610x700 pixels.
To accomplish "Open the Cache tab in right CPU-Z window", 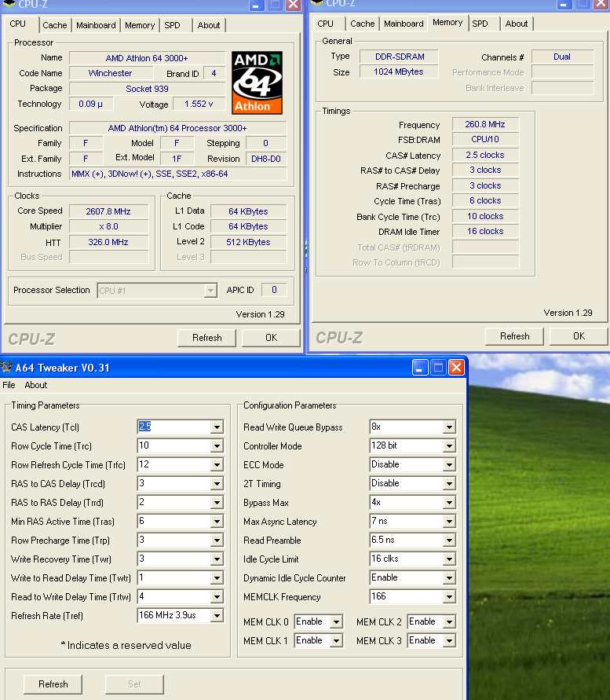I will (363, 24).
